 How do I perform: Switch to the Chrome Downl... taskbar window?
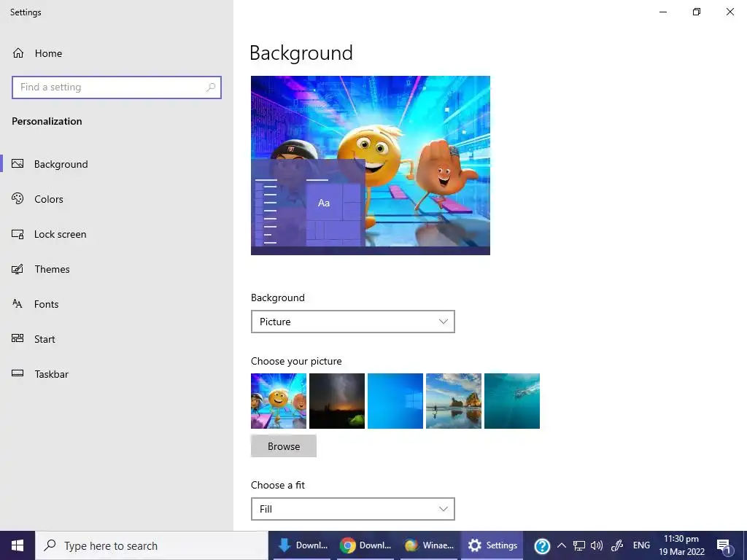point(365,545)
